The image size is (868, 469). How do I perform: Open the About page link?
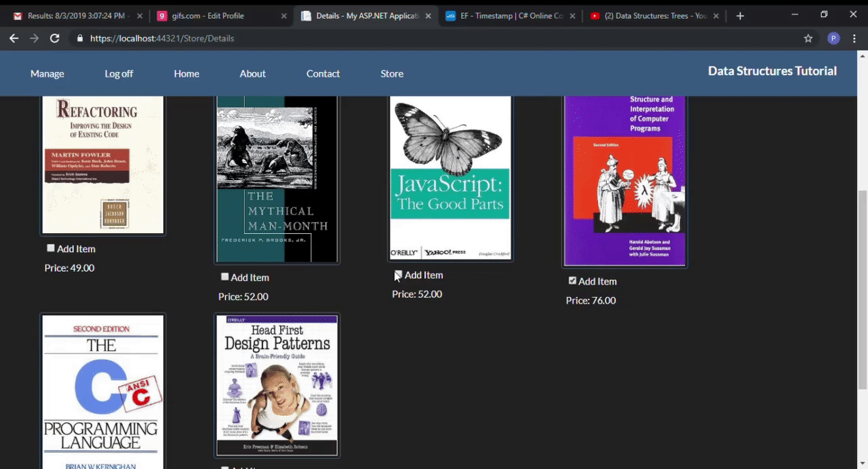click(x=253, y=74)
